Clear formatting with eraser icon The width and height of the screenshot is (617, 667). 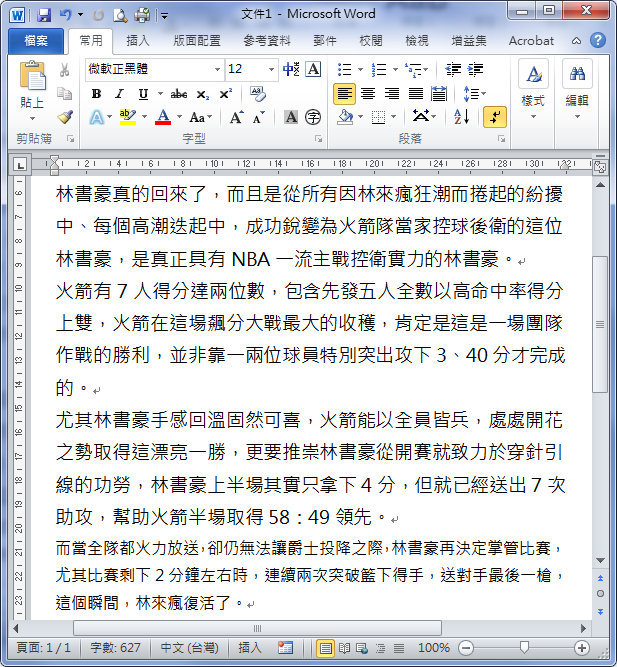pyautogui.click(x=257, y=94)
